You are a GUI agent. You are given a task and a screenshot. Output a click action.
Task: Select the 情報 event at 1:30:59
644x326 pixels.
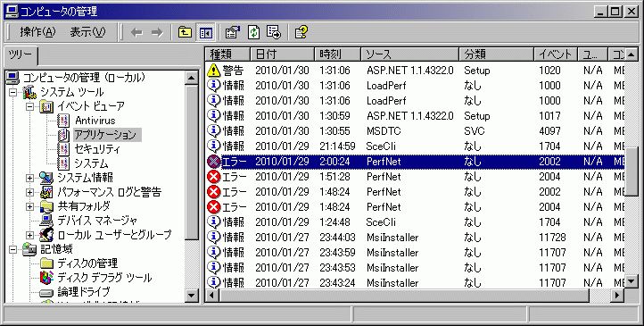(x=415, y=116)
